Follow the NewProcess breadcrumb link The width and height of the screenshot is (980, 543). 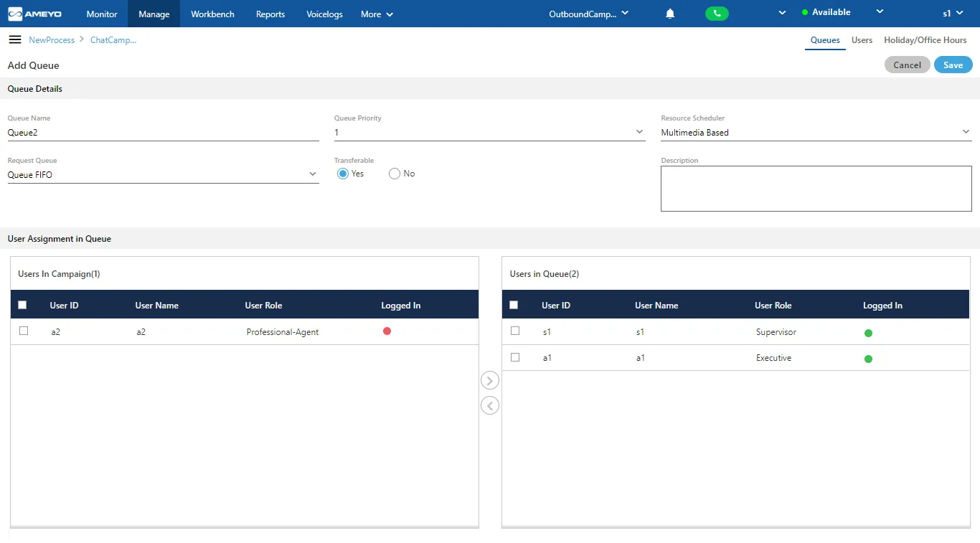[52, 40]
